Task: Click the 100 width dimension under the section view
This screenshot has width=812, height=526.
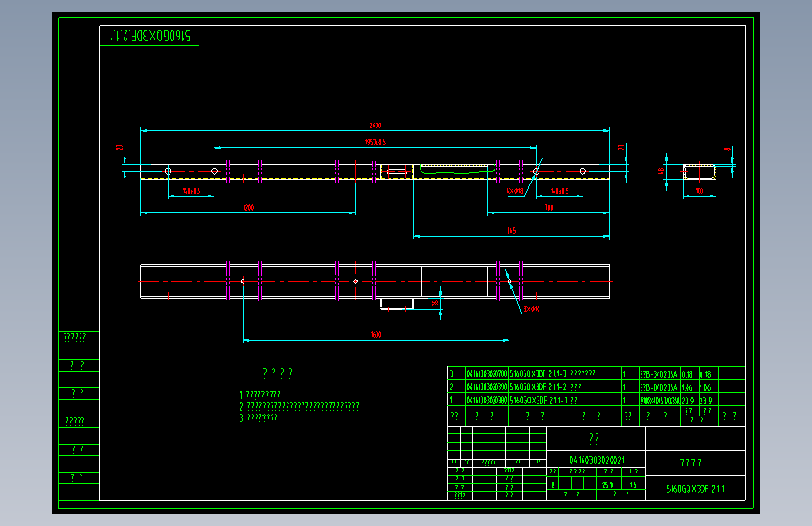Action: point(699,191)
